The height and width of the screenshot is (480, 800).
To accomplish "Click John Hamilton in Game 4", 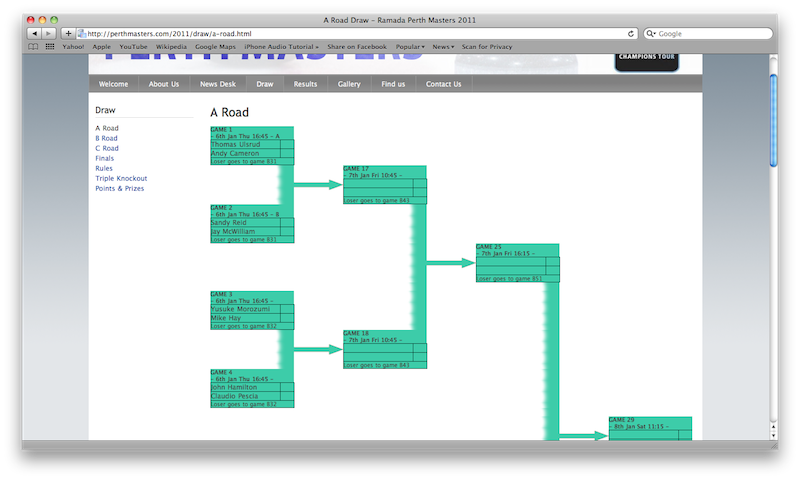I will 234,387.
